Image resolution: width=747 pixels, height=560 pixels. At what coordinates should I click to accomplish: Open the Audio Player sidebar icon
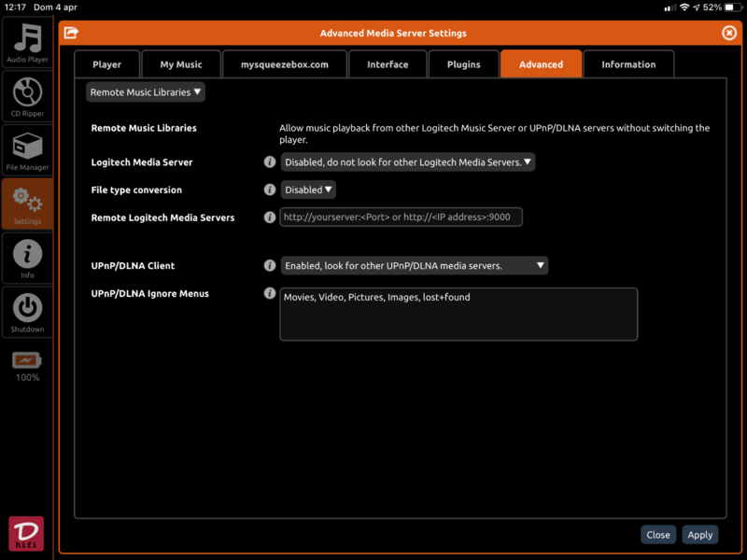coord(27,43)
